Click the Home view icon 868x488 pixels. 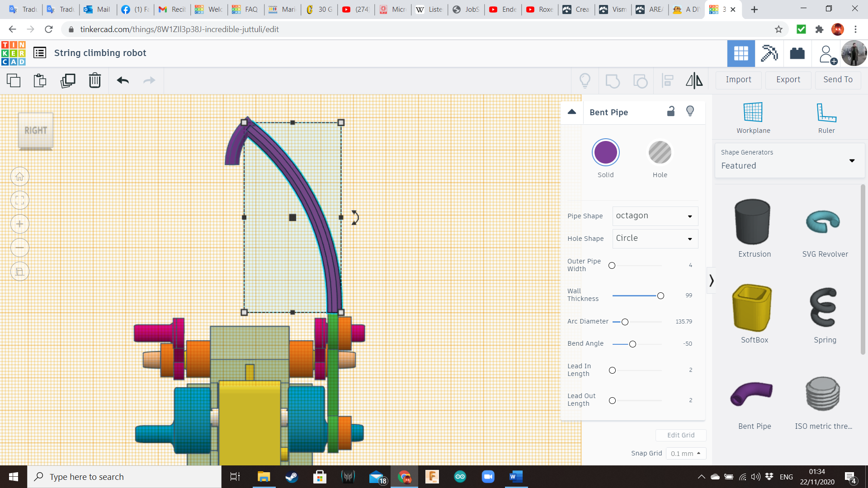click(x=20, y=177)
